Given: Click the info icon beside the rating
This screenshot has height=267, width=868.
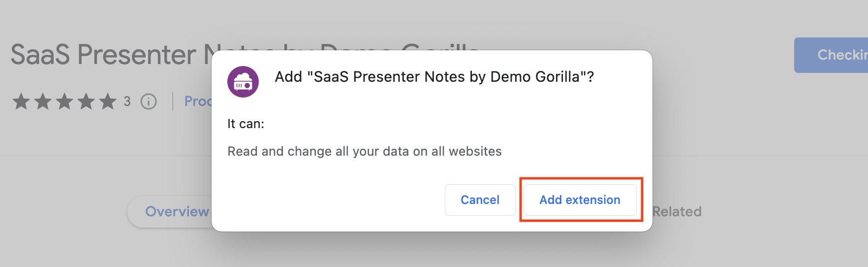Looking at the screenshot, I should click(x=149, y=101).
